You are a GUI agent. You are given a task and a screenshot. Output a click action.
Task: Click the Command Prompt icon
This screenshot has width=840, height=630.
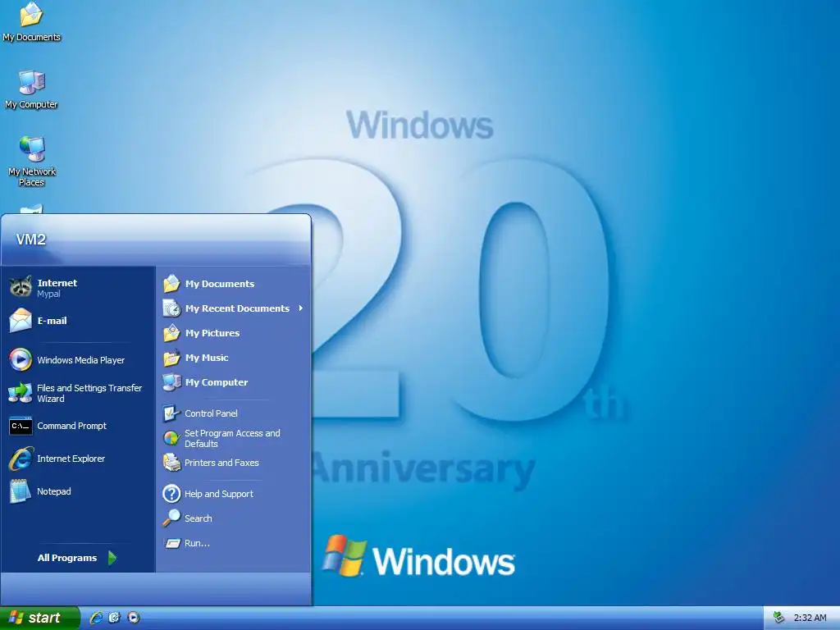coord(21,426)
